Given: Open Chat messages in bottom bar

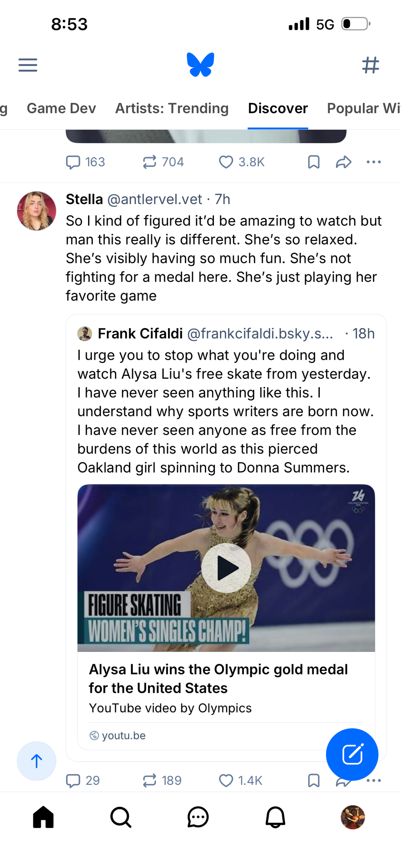Looking at the screenshot, I should point(198,818).
